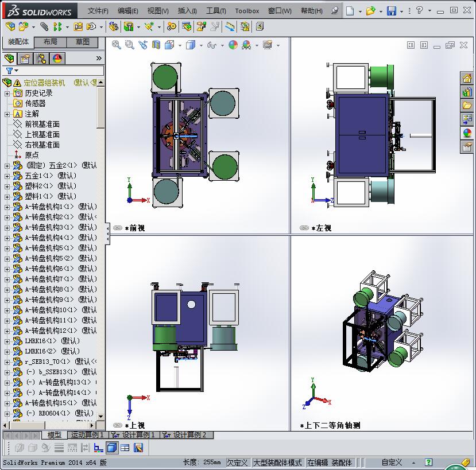Open the View Orientation dropdown arrow
The image size is (476, 470).
click(x=180, y=45)
